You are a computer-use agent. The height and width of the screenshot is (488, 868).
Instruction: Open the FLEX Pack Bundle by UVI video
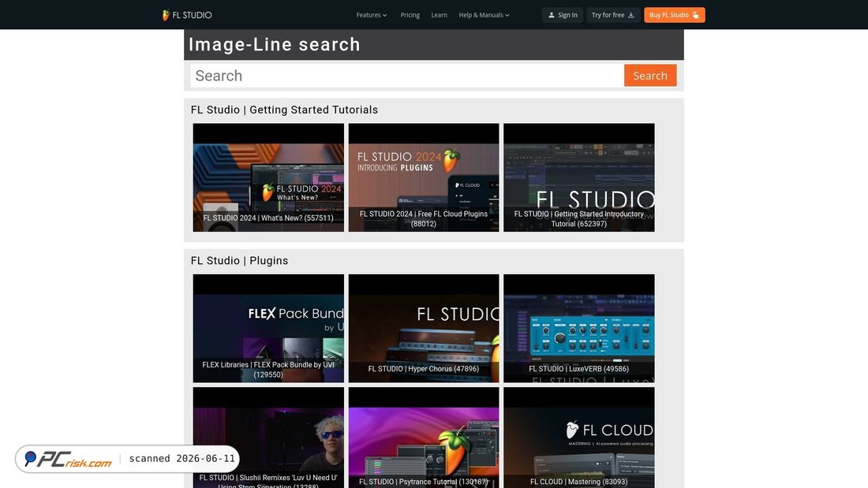click(268, 328)
